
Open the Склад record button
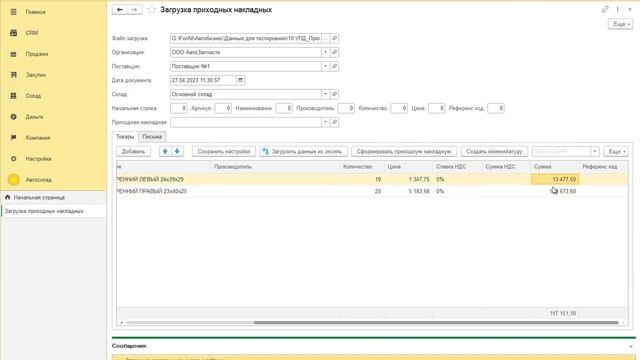334,94
